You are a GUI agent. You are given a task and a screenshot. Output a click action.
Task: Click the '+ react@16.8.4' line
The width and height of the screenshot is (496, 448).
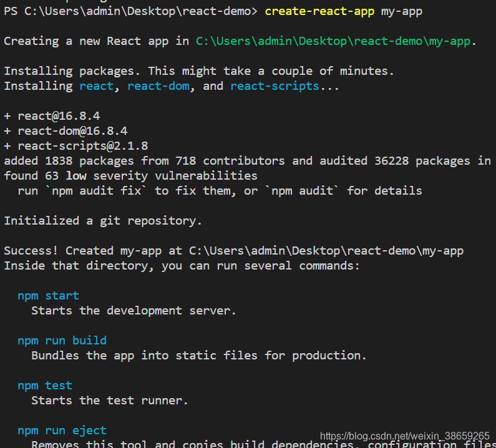(52, 116)
